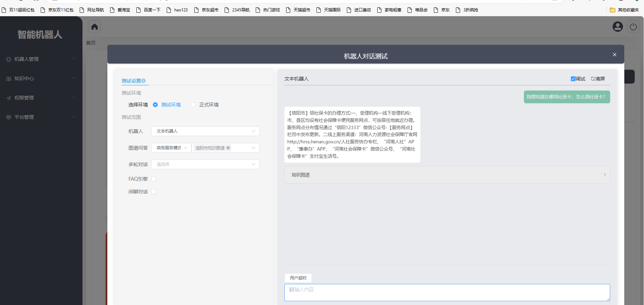Click the 权限管理 sidebar icon

(9, 98)
